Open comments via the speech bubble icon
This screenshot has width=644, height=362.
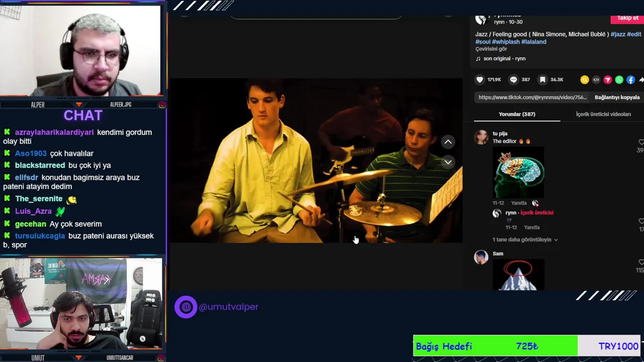pyautogui.click(x=513, y=79)
